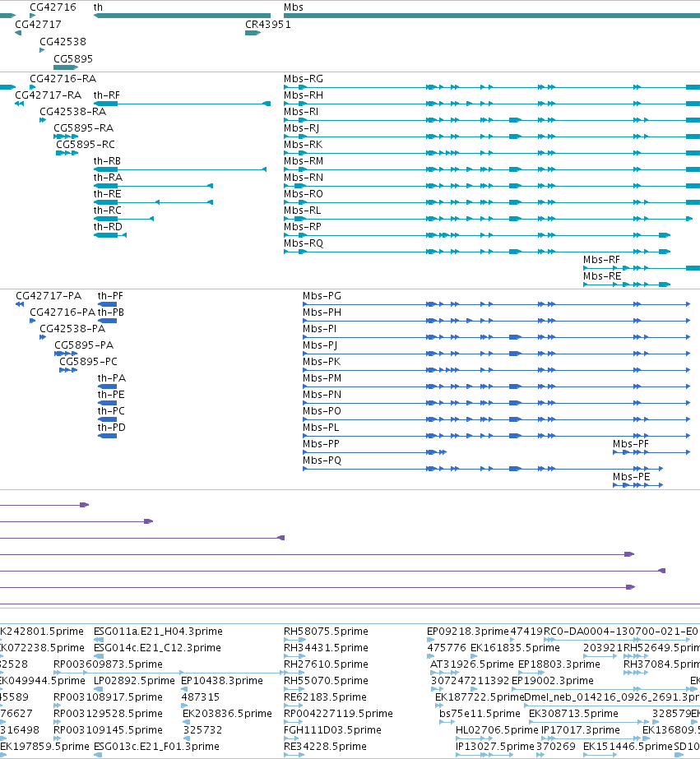Select transcript CG42538-RA

[x=73, y=112]
